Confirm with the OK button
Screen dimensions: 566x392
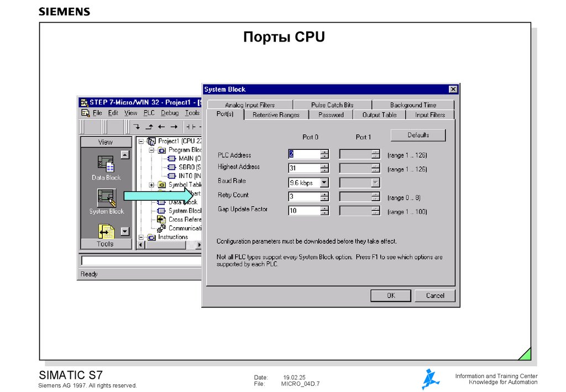391,296
